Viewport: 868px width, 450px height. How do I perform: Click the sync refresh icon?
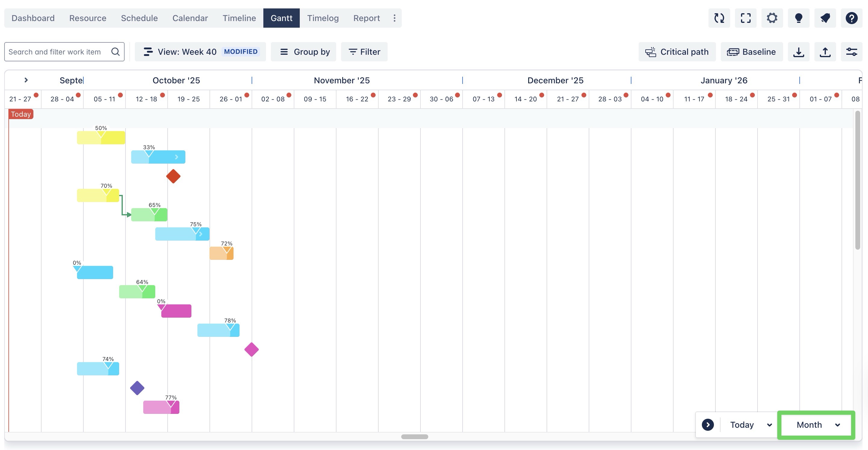(719, 18)
